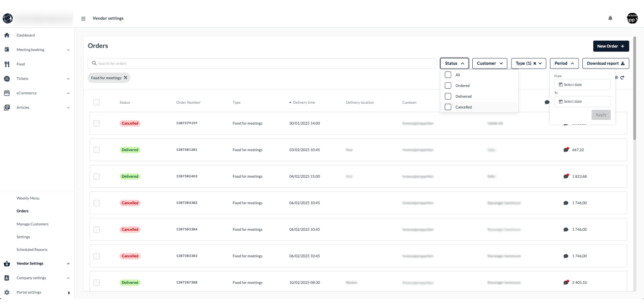Click the Order Number column header
Image resolution: width=644 pixels, height=307 pixels.
click(188, 102)
